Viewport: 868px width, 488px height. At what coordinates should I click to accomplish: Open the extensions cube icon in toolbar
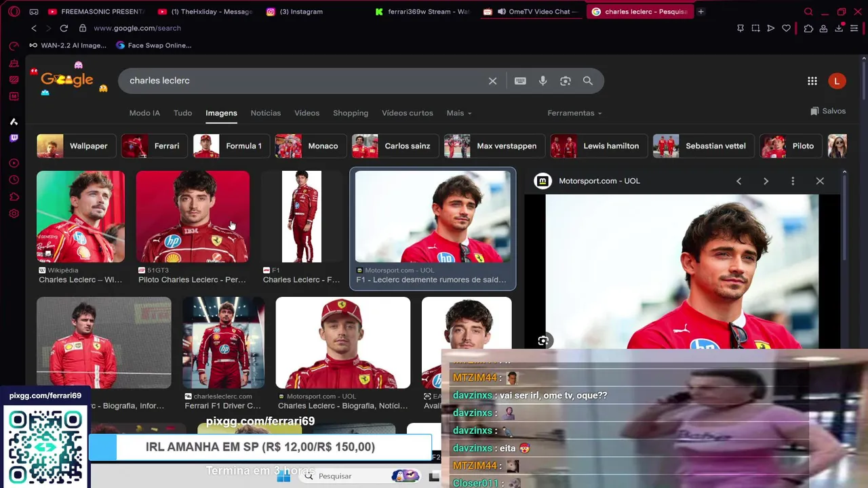(808, 28)
